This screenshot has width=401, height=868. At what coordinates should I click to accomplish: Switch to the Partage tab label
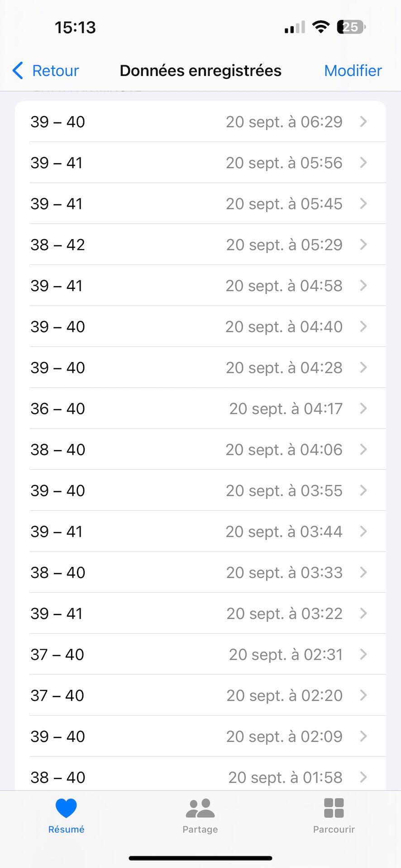tap(200, 830)
